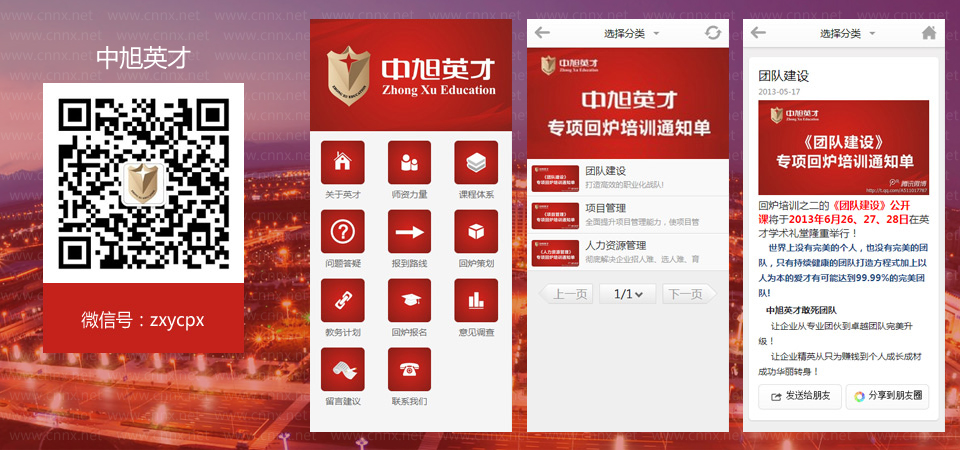
Task: Click 打造高效的职业化战队! subtitle
Action: click(x=624, y=184)
